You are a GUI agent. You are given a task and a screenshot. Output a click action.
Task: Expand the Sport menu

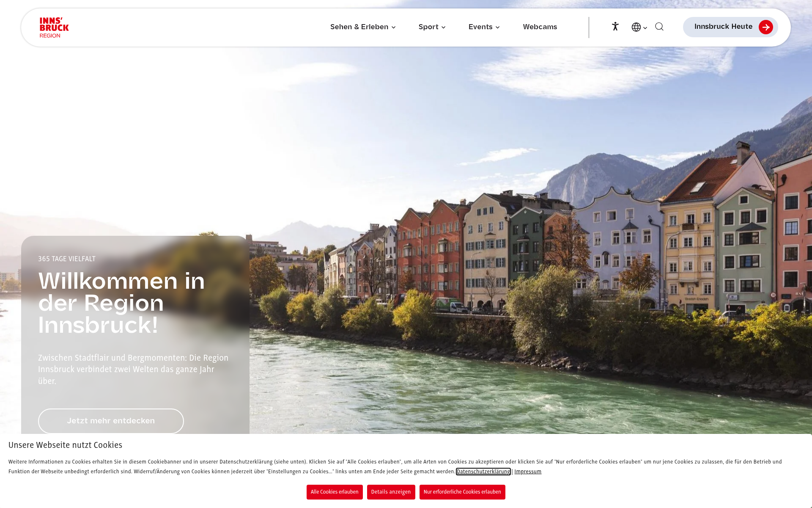432,27
